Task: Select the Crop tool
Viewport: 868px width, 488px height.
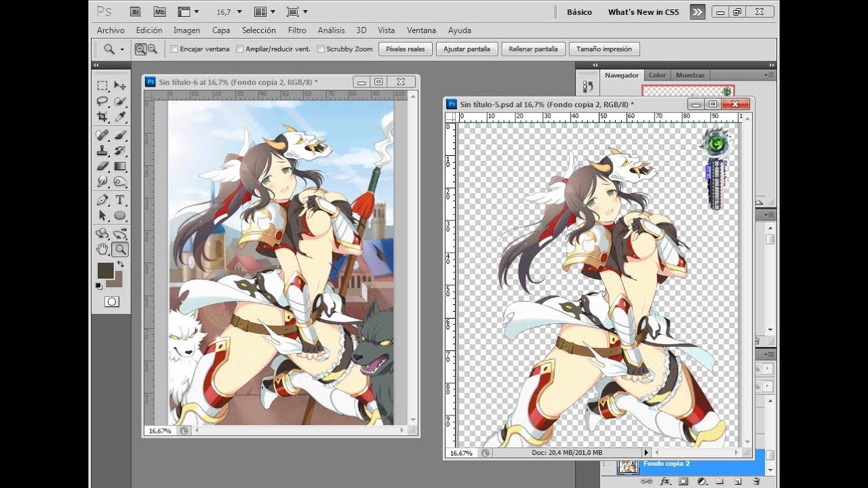Action: click(102, 117)
